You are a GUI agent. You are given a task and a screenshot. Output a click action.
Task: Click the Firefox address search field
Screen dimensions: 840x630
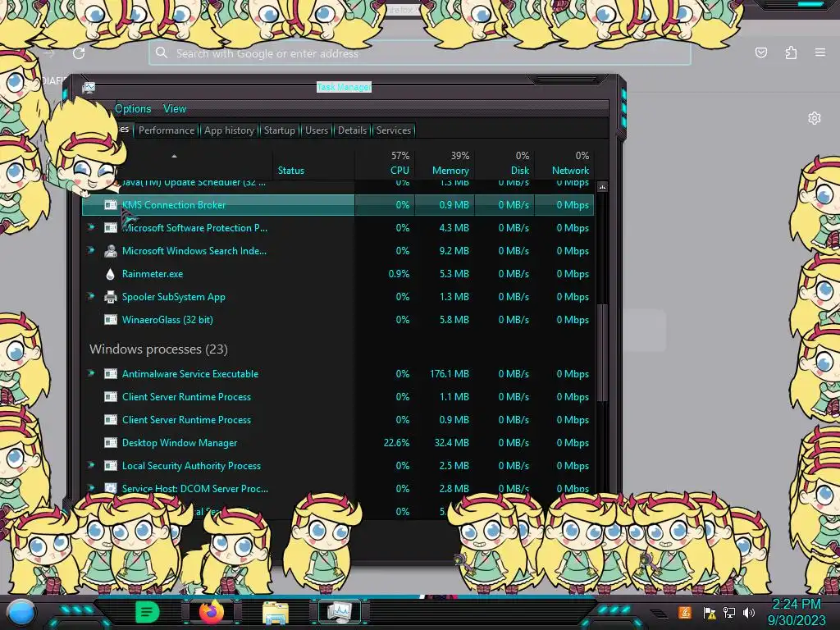tap(419, 53)
